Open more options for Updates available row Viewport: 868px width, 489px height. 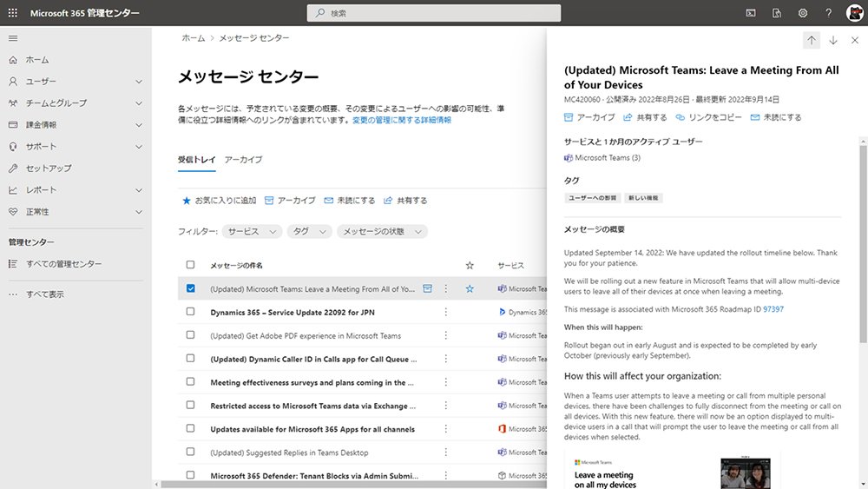(445, 429)
